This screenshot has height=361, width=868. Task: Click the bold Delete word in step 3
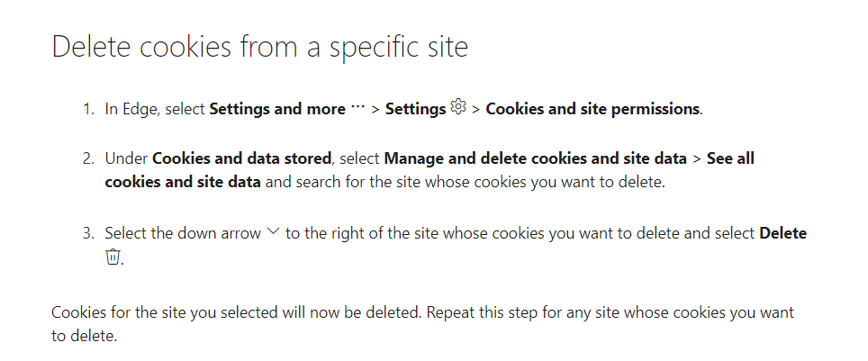[x=782, y=233]
